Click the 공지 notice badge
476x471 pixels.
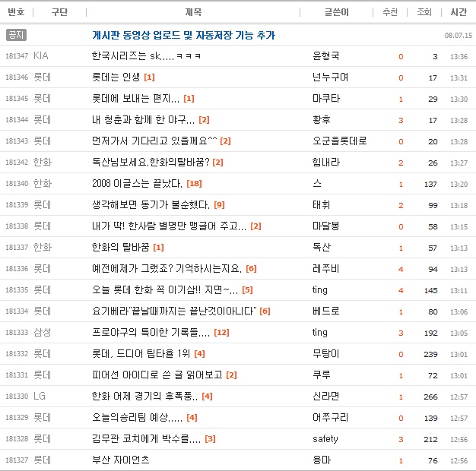pyautogui.click(x=16, y=35)
